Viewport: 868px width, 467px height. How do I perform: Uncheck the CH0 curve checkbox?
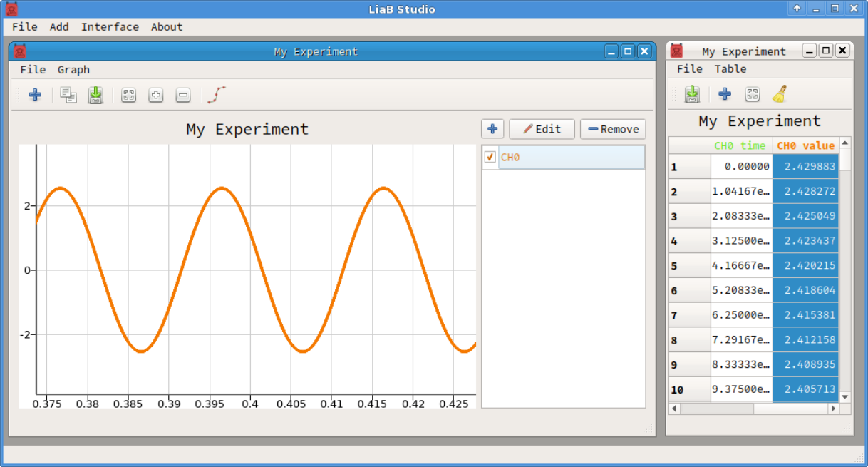[x=490, y=158]
